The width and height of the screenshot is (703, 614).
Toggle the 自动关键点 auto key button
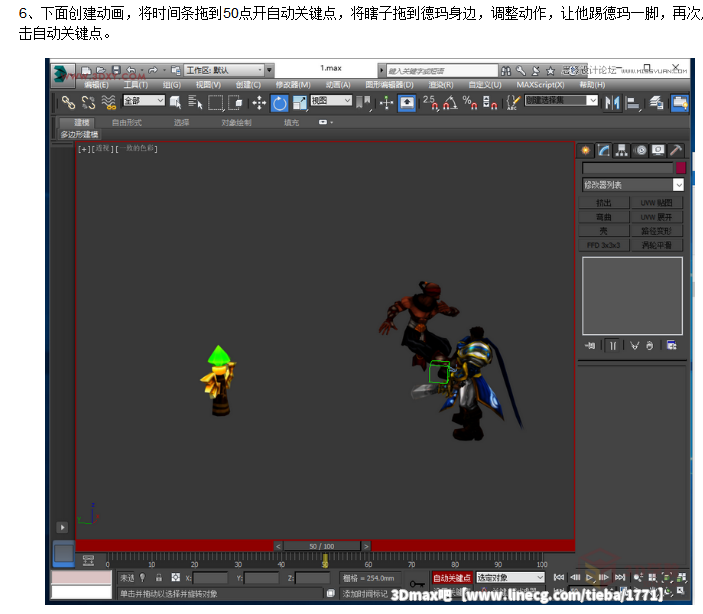tap(452, 578)
